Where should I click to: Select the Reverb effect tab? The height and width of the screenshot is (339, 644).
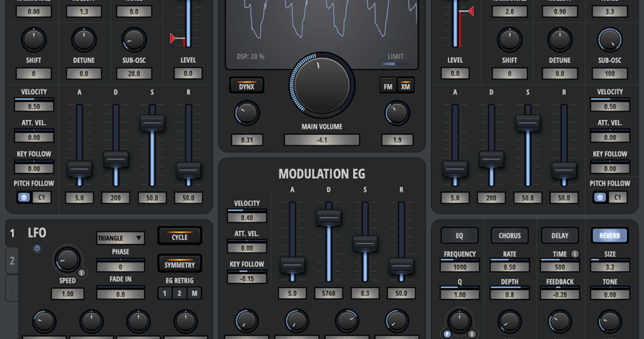click(x=609, y=236)
